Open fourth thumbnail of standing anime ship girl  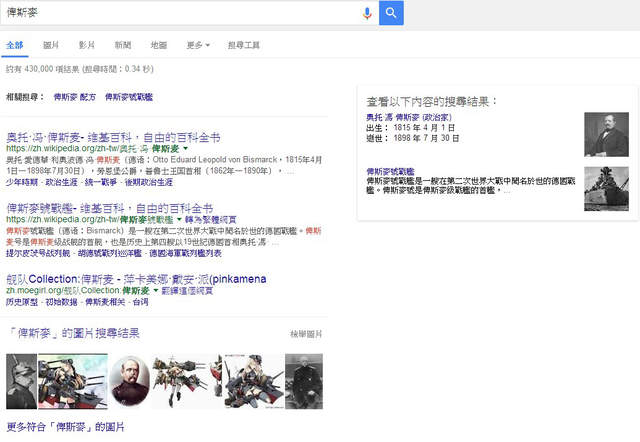187,381
